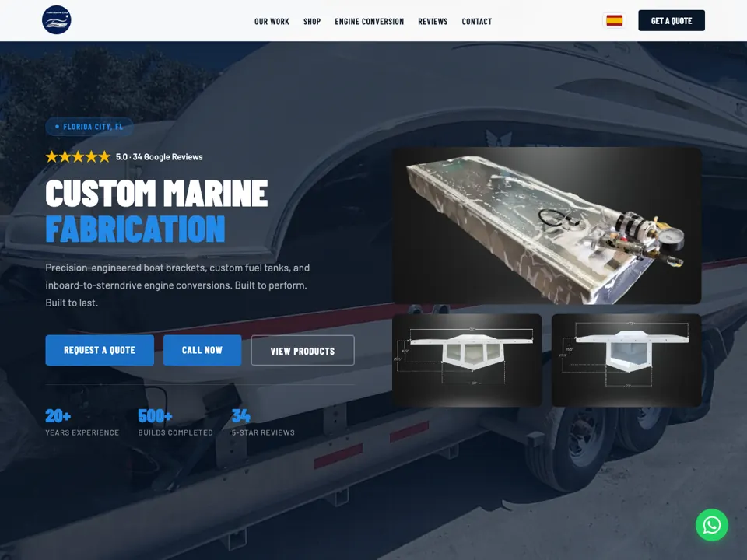The image size is (747, 560).
Task: Click the Custom Marine heading text
Action: pyautogui.click(x=156, y=194)
